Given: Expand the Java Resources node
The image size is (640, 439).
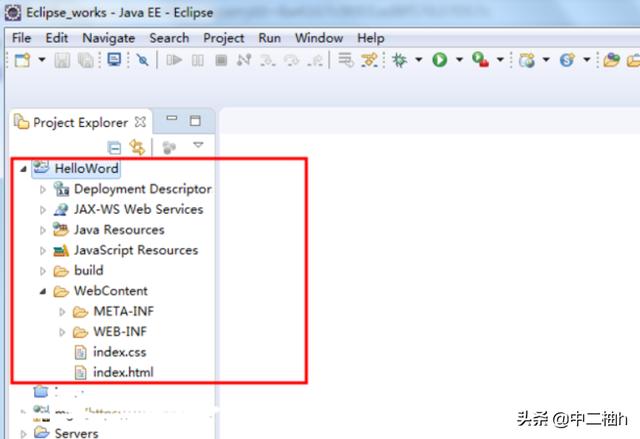Looking at the screenshot, I should pos(42,230).
